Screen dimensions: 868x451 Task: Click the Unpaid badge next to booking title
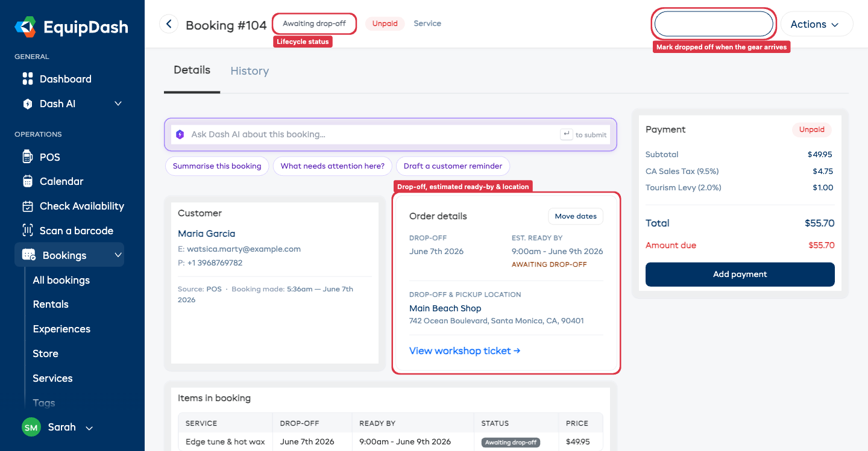pos(385,23)
